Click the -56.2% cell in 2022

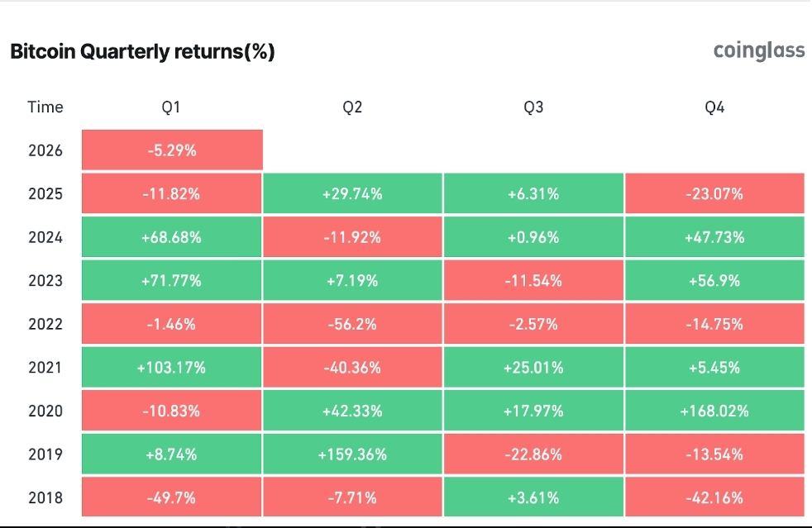tap(352, 324)
